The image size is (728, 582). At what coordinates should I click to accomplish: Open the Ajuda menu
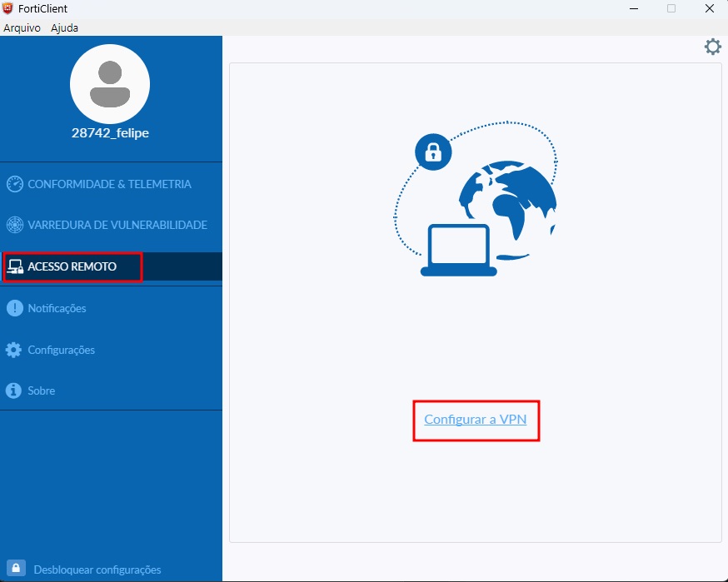64,27
